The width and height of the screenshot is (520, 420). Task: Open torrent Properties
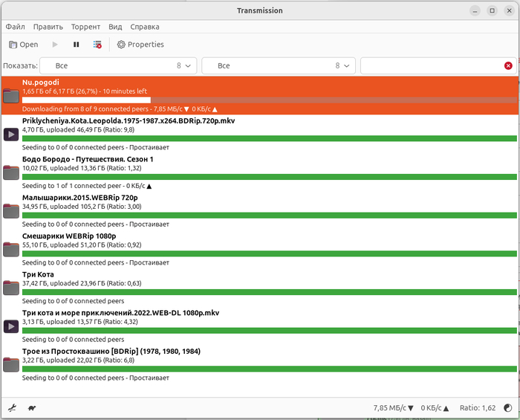pyautogui.click(x=140, y=45)
